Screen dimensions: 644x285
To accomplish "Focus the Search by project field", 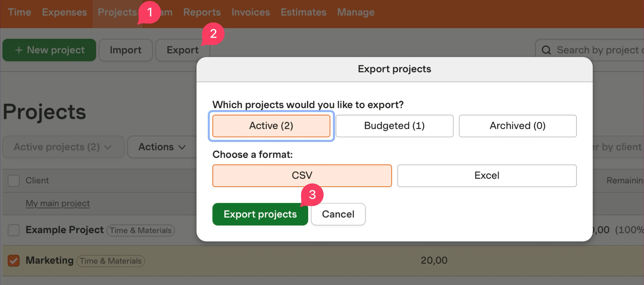I will [597, 50].
